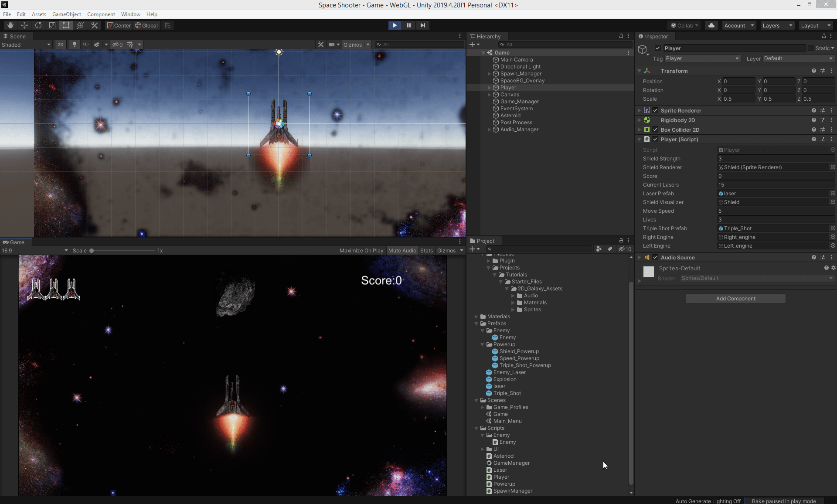Disable the Box Collider 2D checkbox
This screenshot has height=504, width=837.
pyautogui.click(x=655, y=129)
